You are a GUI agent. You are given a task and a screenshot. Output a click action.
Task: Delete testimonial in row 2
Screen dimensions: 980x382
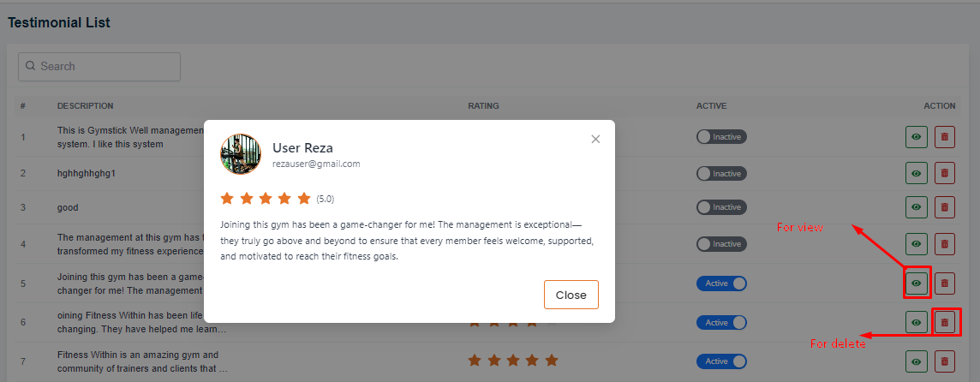tap(944, 173)
